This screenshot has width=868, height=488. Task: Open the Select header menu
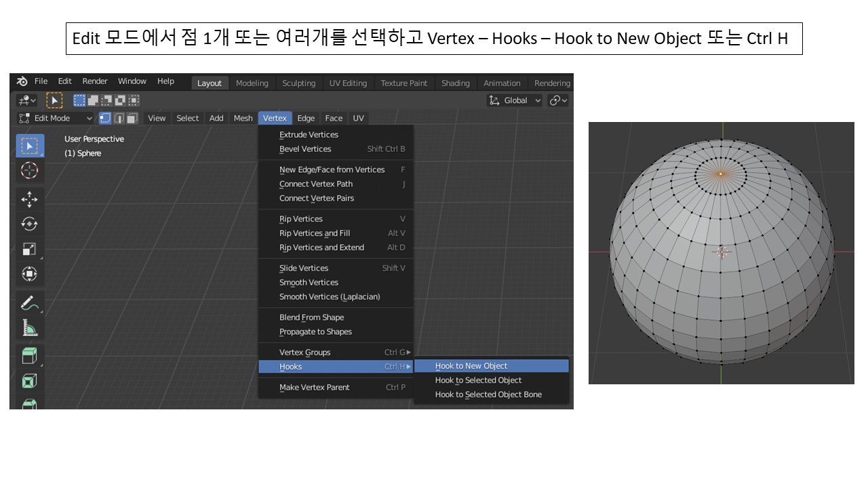point(187,118)
